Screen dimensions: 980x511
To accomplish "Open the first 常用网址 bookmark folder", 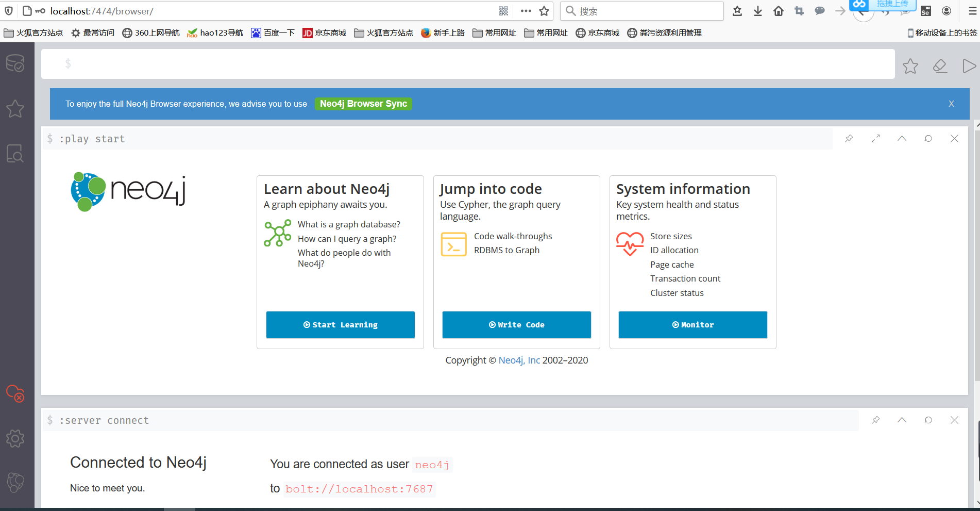I will click(494, 32).
